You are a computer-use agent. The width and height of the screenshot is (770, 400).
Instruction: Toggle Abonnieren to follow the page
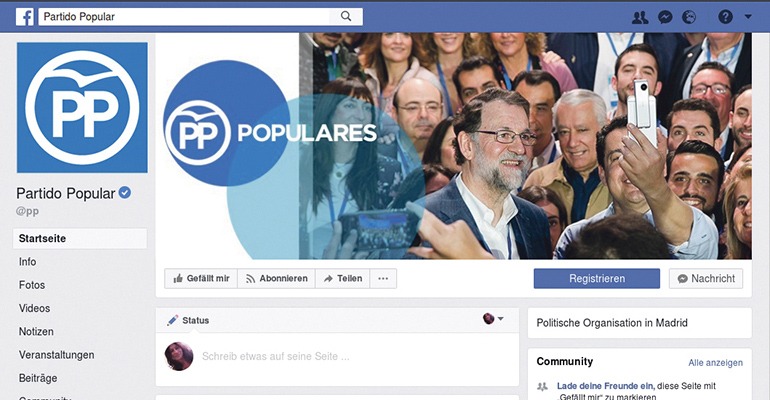276,278
